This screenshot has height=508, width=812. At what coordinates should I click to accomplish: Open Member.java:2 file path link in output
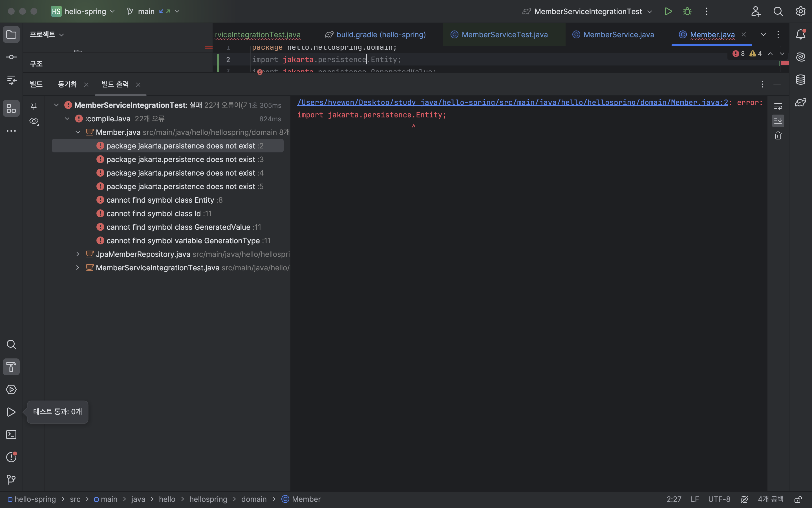(x=513, y=102)
